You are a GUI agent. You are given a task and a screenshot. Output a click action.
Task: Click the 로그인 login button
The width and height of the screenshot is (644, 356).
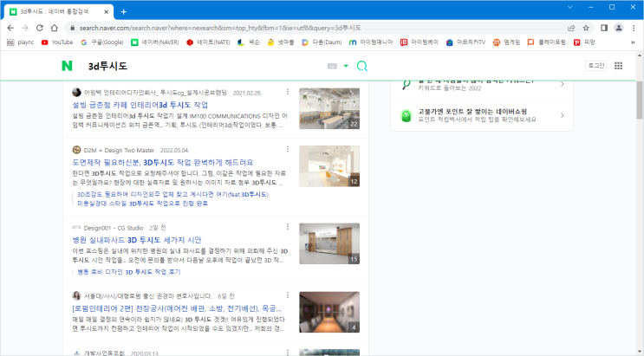(x=596, y=66)
